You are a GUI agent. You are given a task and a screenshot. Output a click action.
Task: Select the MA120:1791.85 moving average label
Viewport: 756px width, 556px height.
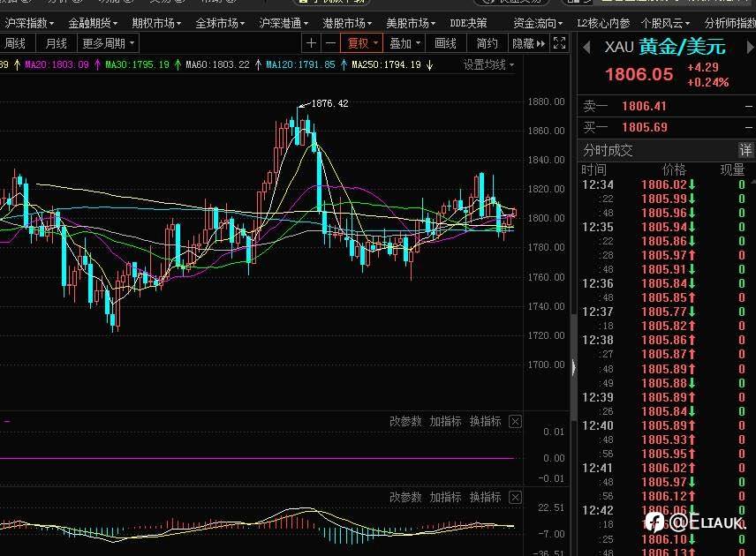(300, 64)
